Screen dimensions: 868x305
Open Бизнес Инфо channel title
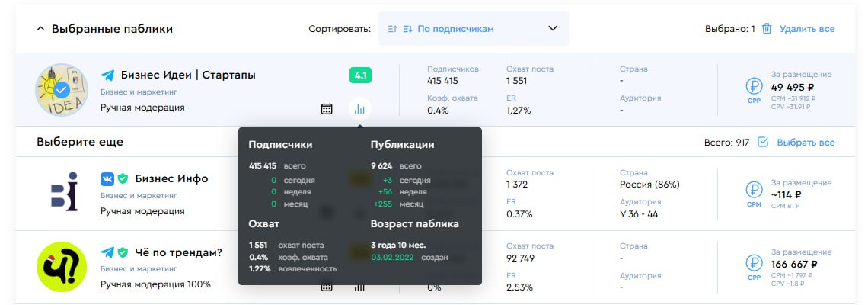(171, 178)
